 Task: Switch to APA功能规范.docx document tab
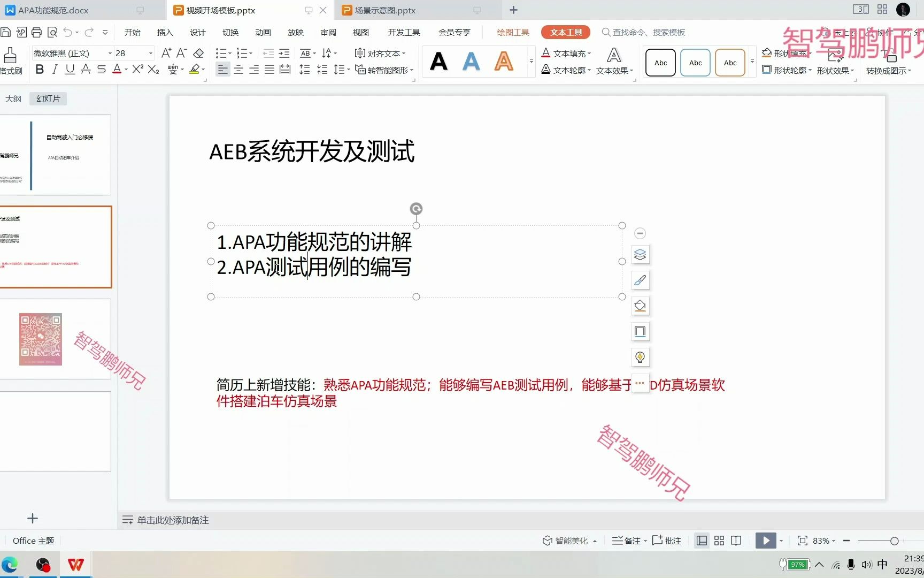[53, 10]
